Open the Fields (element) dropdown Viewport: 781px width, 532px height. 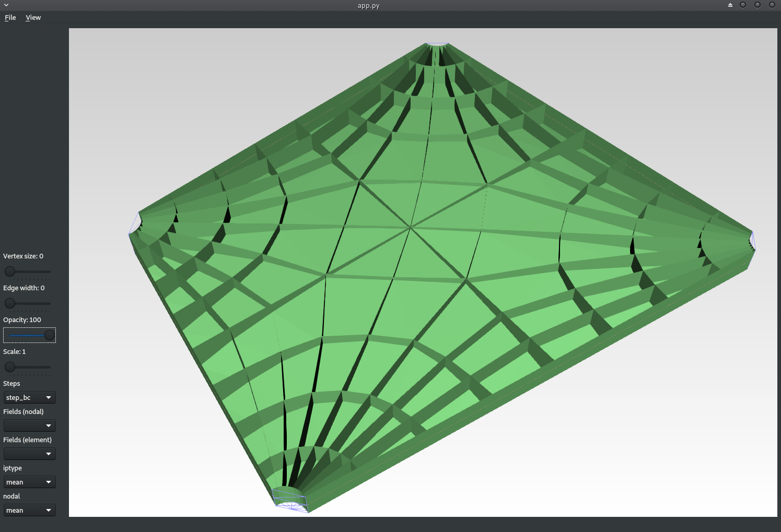click(x=29, y=454)
